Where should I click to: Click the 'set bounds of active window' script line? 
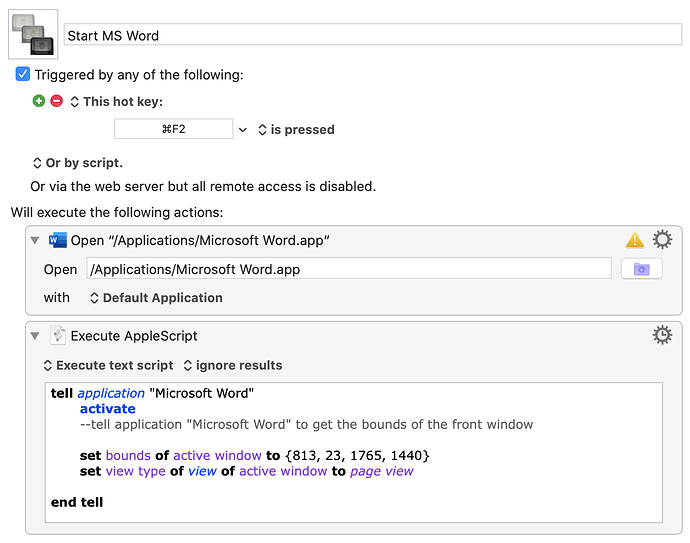(254, 455)
